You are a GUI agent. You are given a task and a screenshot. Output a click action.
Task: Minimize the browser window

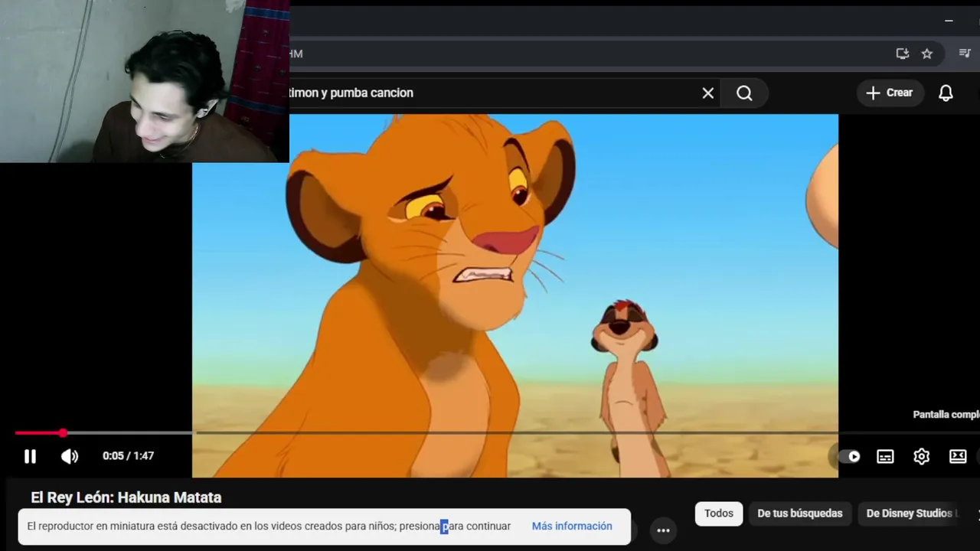(949, 21)
